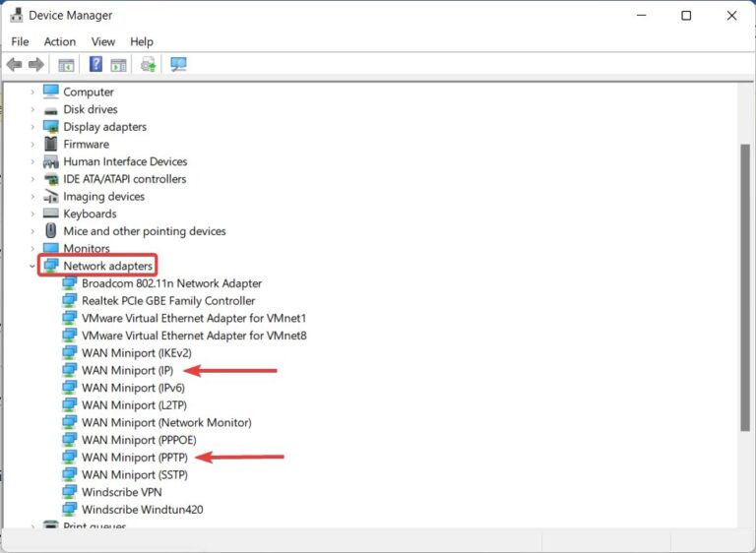Select WAN Miniport (IP)
This screenshot has height=553, width=756.
127,370
